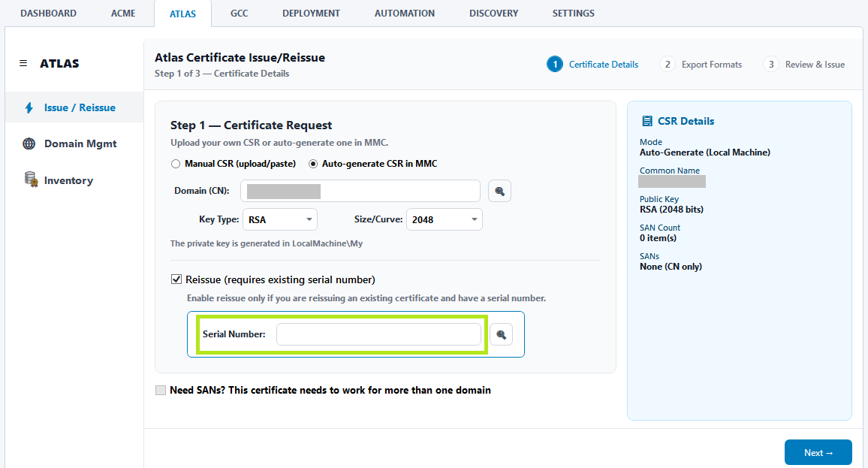Click step 2 circle for Export Formats
Image resolution: width=868 pixels, height=468 pixels.
coord(668,65)
